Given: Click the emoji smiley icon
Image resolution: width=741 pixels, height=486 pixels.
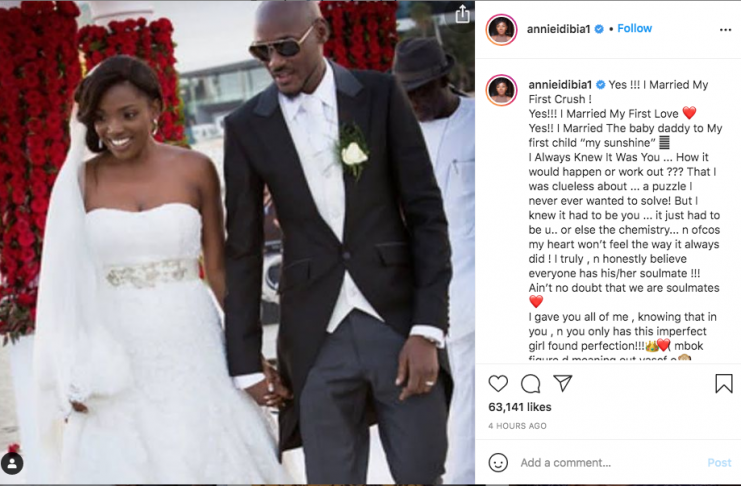Looking at the screenshot, I should coord(498,462).
